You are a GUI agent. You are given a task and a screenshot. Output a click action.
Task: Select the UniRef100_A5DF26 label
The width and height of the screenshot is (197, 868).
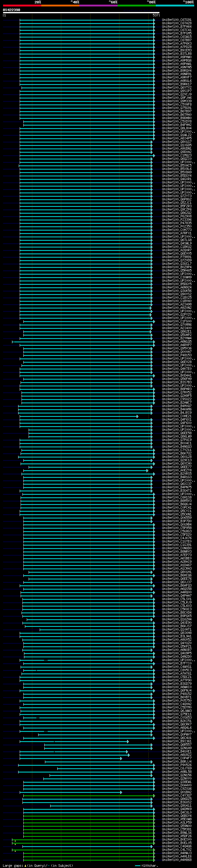pyautogui.click(x=177, y=836)
